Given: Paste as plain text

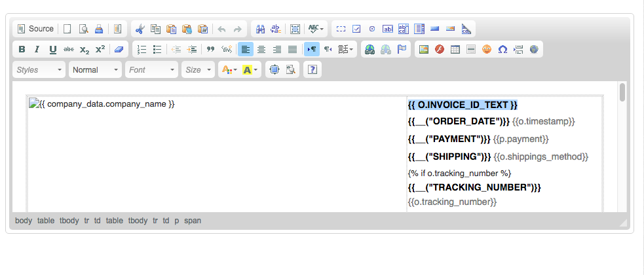Looking at the screenshot, I should click(x=187, y=29).
